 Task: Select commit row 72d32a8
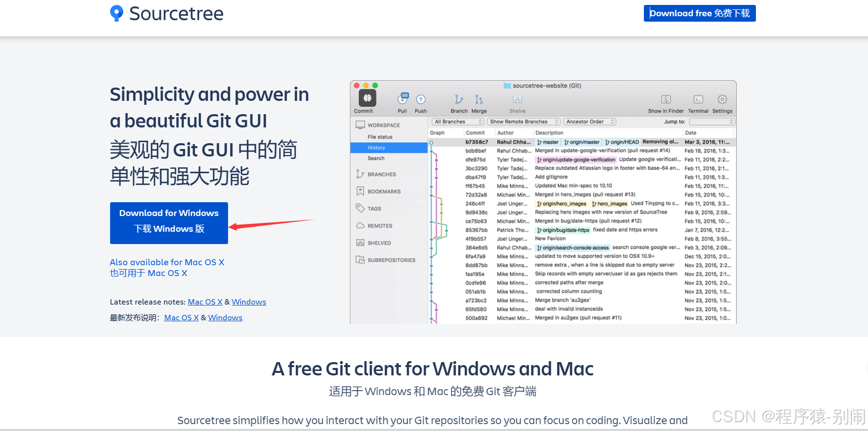click(582, 195)
